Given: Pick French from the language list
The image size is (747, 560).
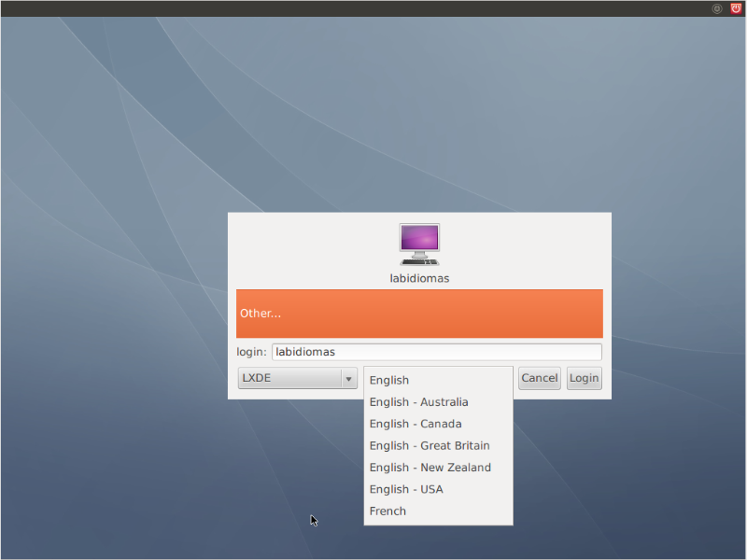Looking at the screenshot, I should [388, 511].
